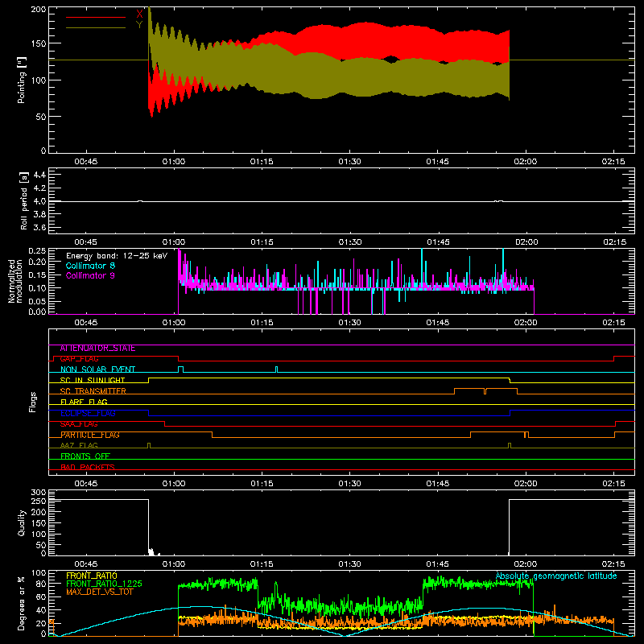Click the 'PARTICLE_FLAG' flag label
644x644 pixels.
[90, 435]
